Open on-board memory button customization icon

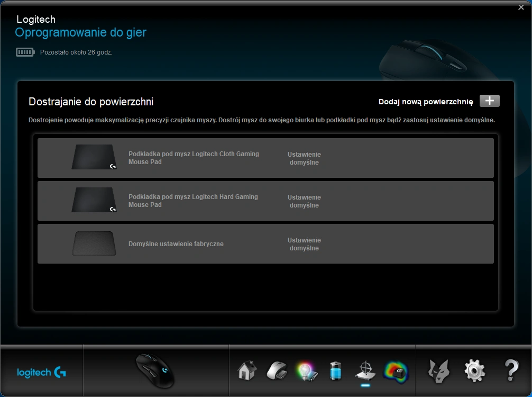coord(277,371)
